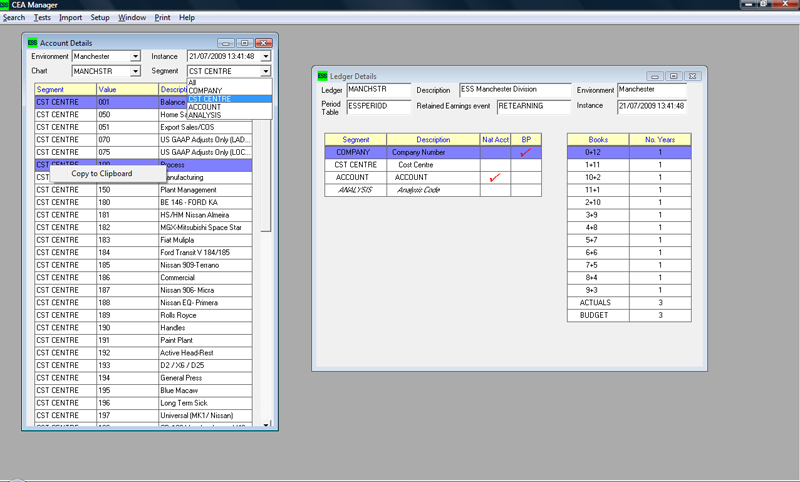The image size is (800, 482).
Task: Toggle the BP checkmark for COMPANY row
Action: [x=526, y=152]
